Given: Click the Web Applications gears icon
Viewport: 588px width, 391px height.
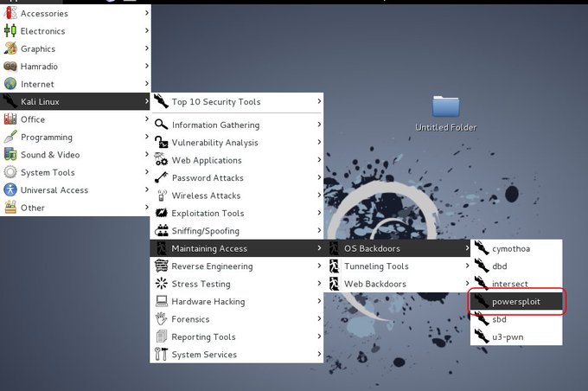Looking at the screenshot, I should [161, 160].
